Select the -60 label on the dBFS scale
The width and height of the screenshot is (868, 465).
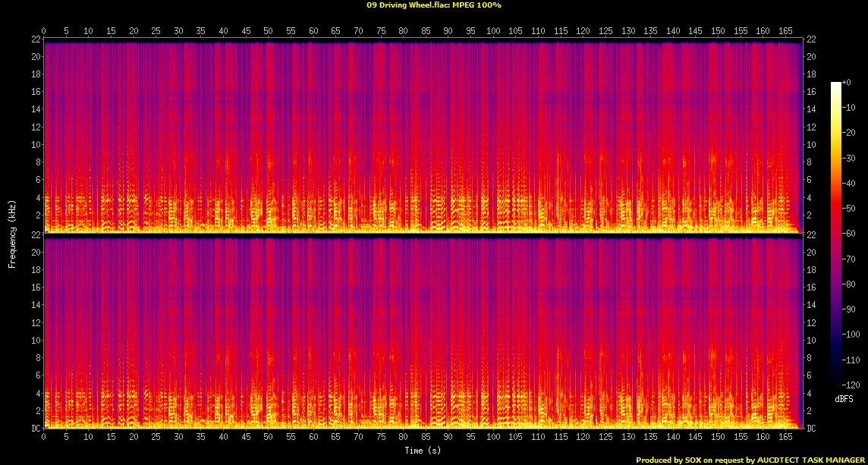pos(853,234)
